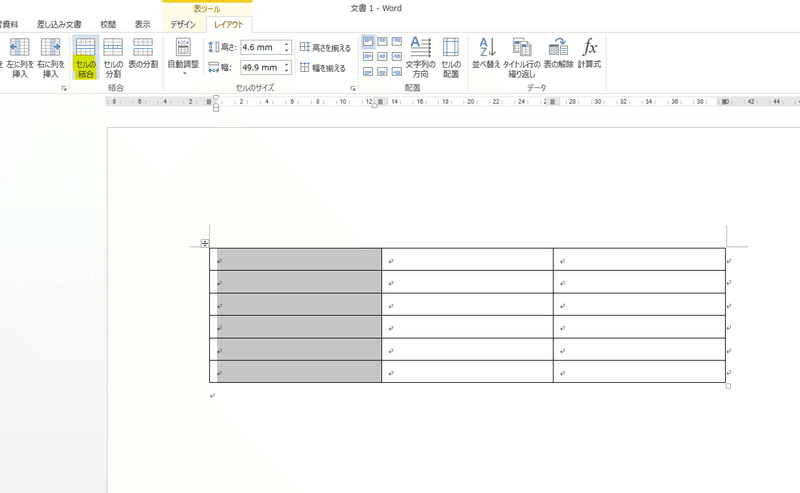
Task: Select the Align Center Right alignment icon
Action: point(396,56)
